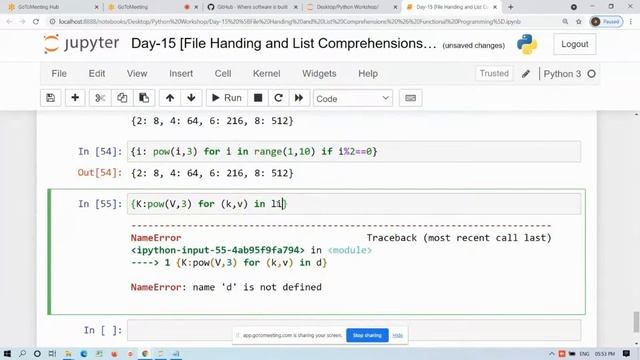Screen dimensions: 640x360
Task: Open Windows notification center icon
Action: point(627,353)
